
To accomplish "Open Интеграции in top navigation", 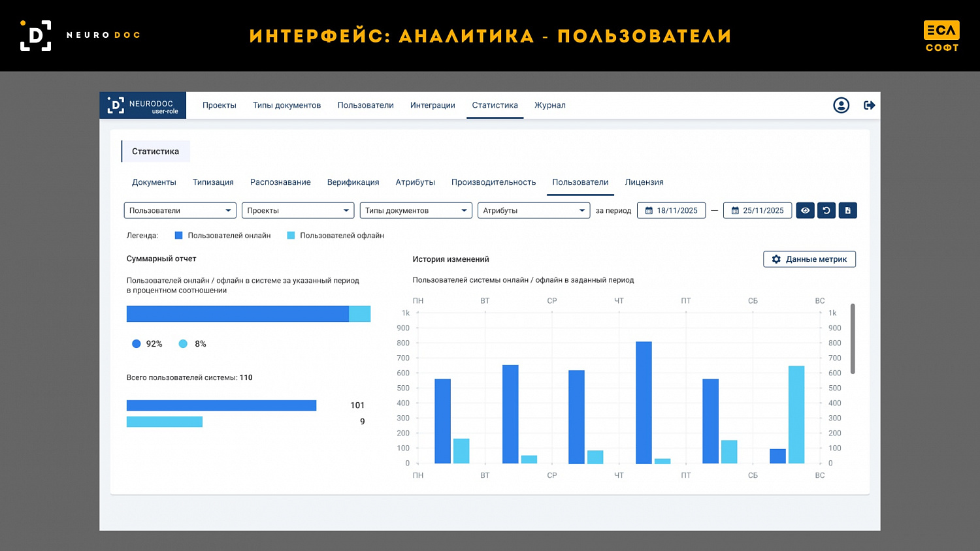I will click(x=433, y=105).
